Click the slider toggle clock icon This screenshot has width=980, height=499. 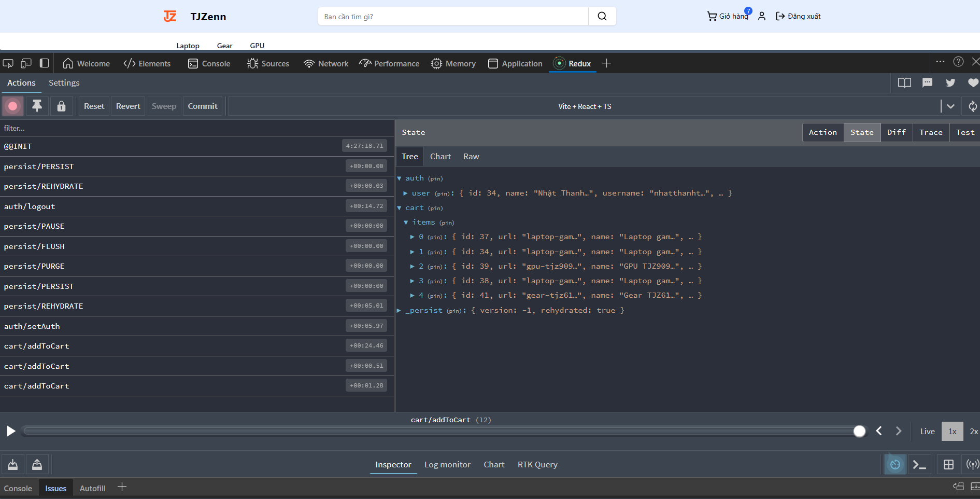[x=895, y=465]
